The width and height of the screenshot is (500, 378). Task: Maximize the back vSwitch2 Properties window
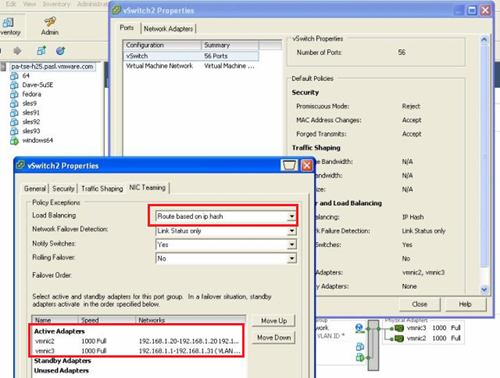[x=472, y=10]
